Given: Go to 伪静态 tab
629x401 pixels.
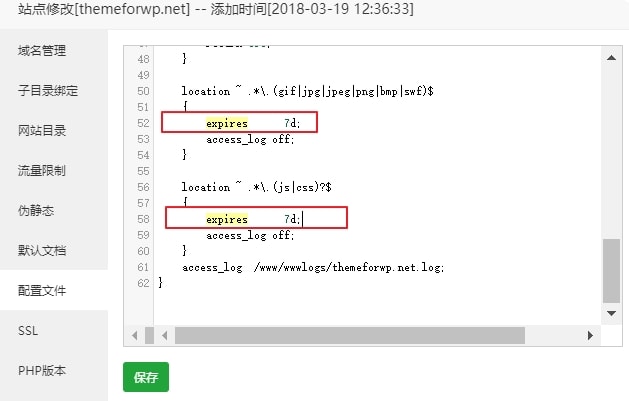Looking at the screenshot, I should (x=35, y=210).
